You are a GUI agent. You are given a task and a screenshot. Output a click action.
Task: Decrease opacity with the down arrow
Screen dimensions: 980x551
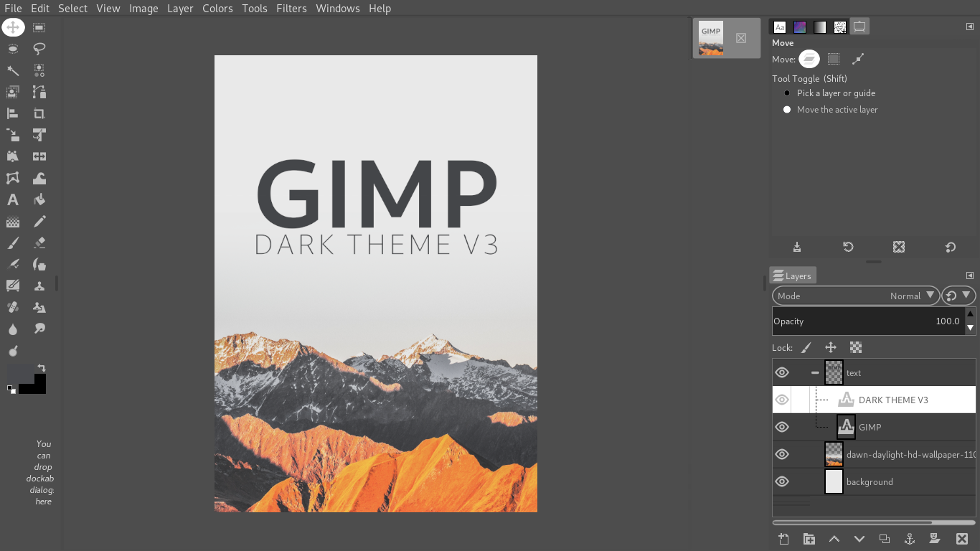tap(971, 328)
